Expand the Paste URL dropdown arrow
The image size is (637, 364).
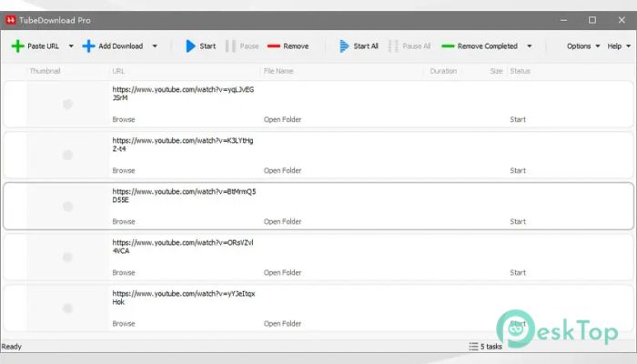point(71,45)
